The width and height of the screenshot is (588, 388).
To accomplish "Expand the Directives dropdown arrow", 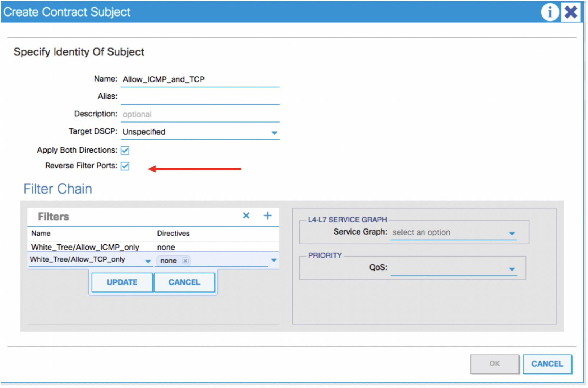I will [274, 260].
